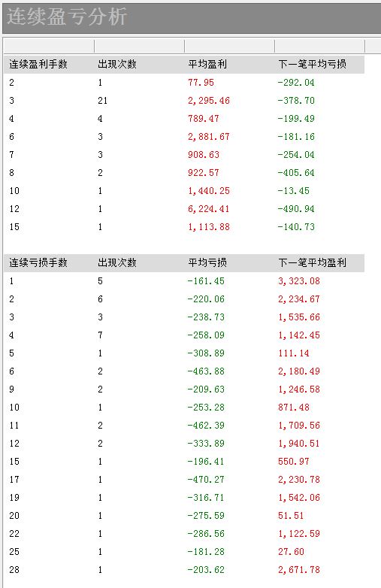This screenshot has width=381, height=588.
Task: Select the next loss value -490.94
Action: click(296, 209)
